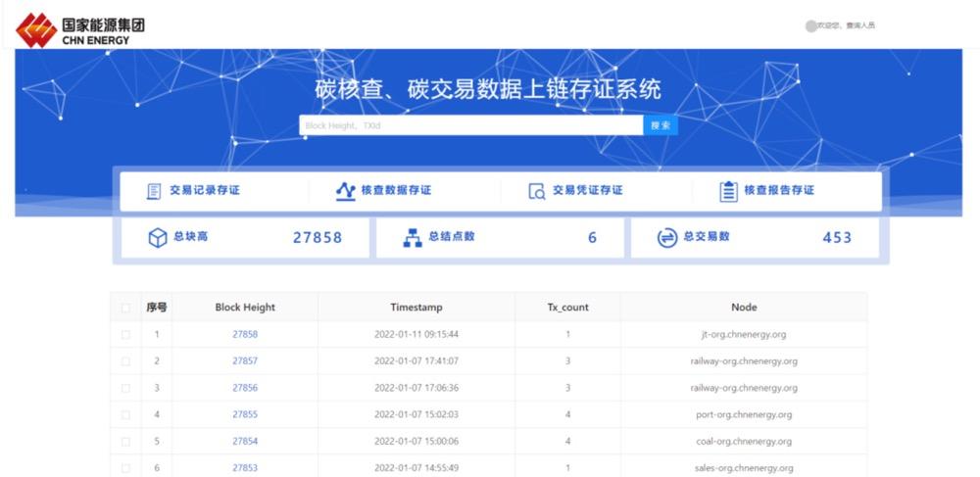Click the verification data chart icon
This screenshot has height=477, width=980.
click(345, 191)
